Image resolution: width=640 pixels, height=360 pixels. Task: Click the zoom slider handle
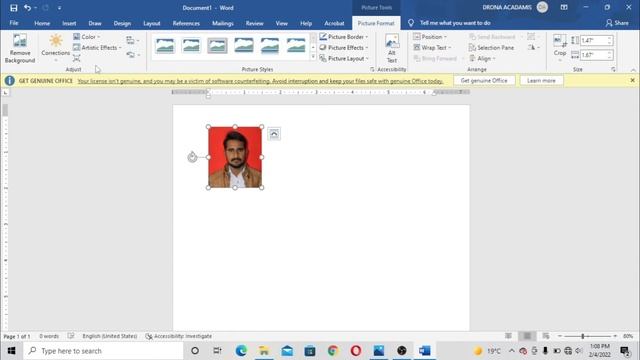point(583,336)
